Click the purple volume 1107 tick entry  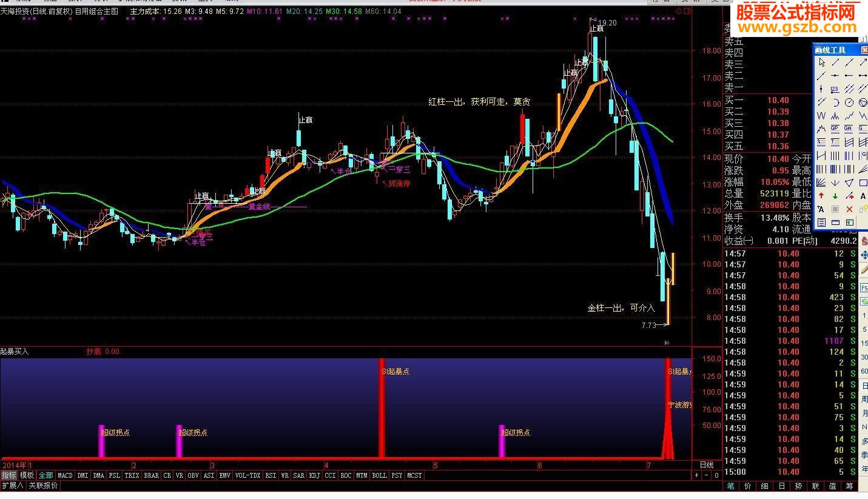click(x=834, y=341)
